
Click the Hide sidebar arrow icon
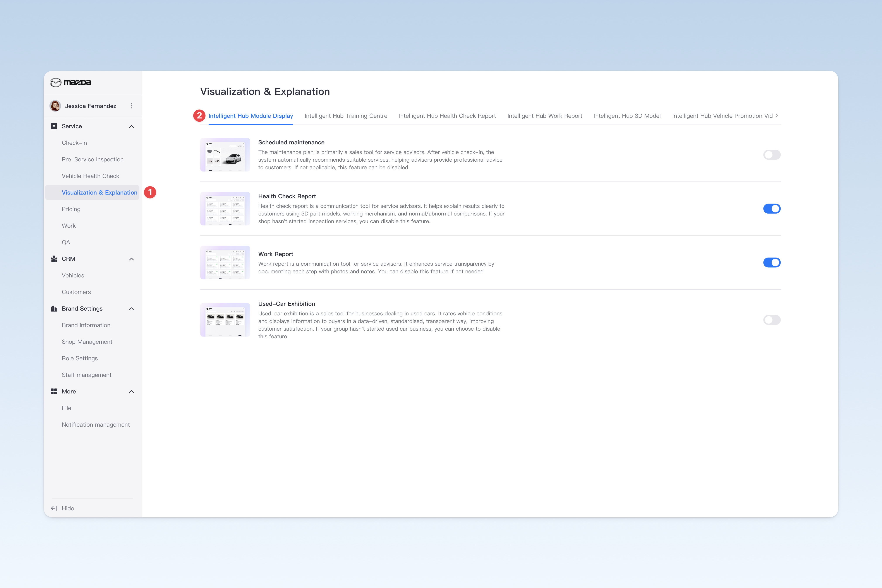pos(54,508)
